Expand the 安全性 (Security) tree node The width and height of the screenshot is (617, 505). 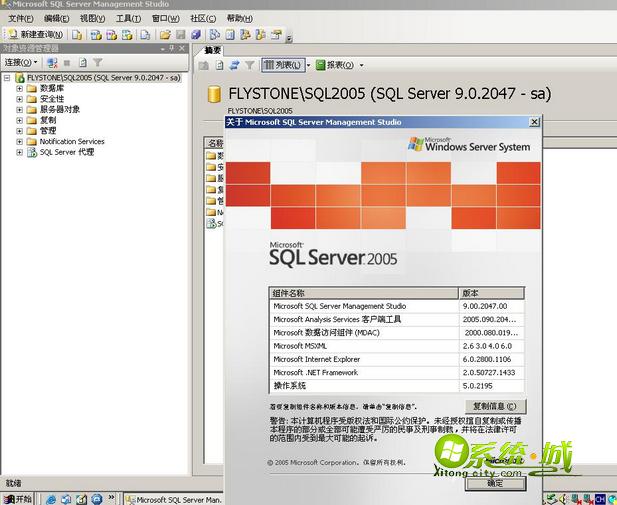point(19,99)
